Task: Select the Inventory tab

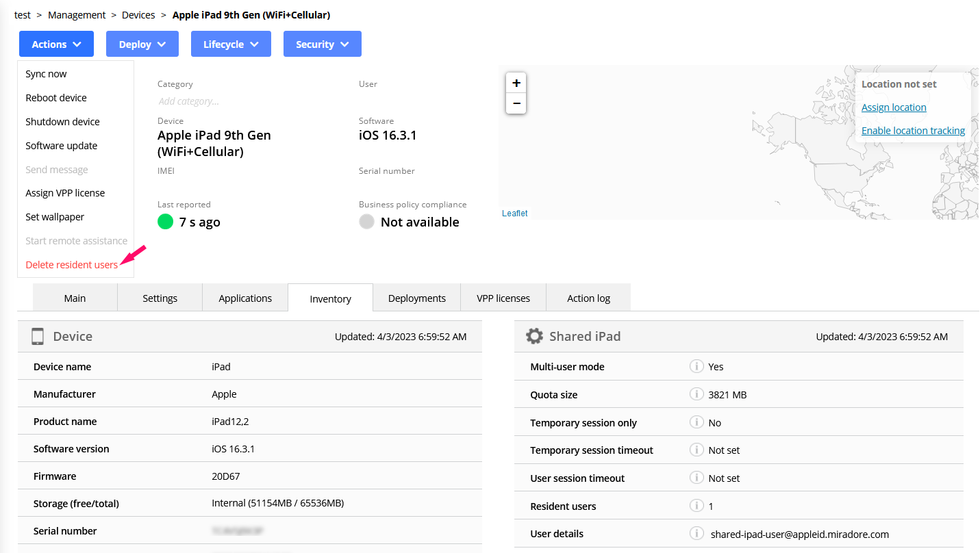Action: pyautogui.click(x=330, y=298)
